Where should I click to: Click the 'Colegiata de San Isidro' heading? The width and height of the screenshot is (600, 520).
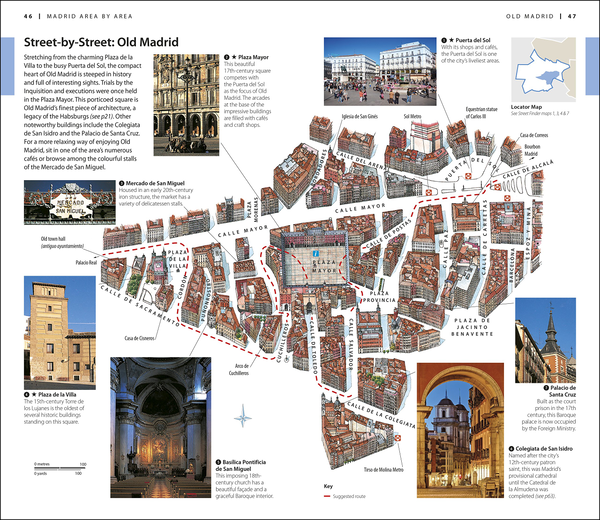[x=544, y=448]
